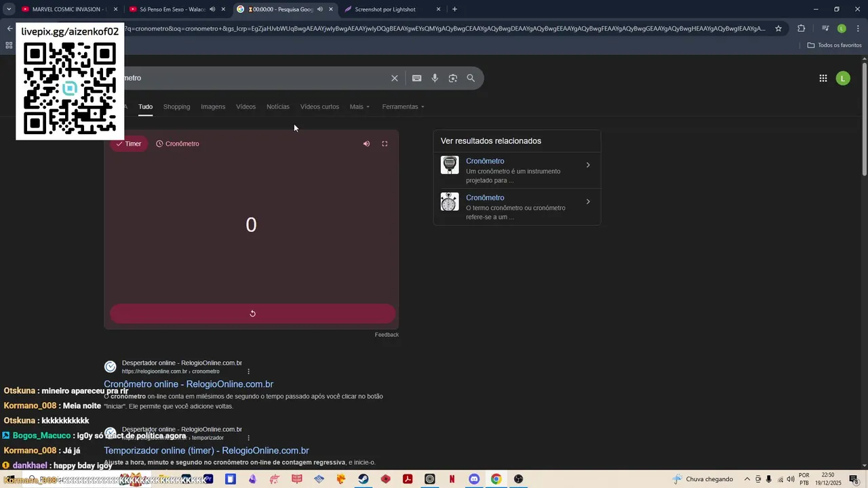
Task: Open Temporizador online (timer) link
Action: pyautogui.click(x=206, y=451)
